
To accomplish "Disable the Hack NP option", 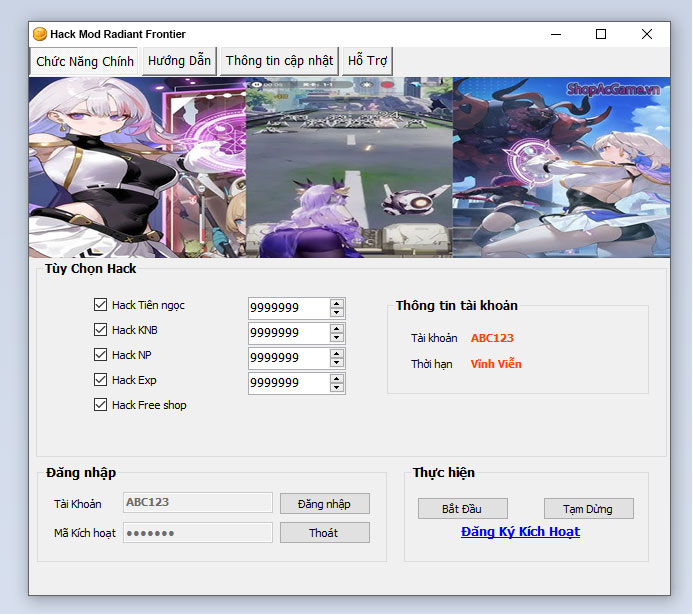I will click(x=100, y=355).
